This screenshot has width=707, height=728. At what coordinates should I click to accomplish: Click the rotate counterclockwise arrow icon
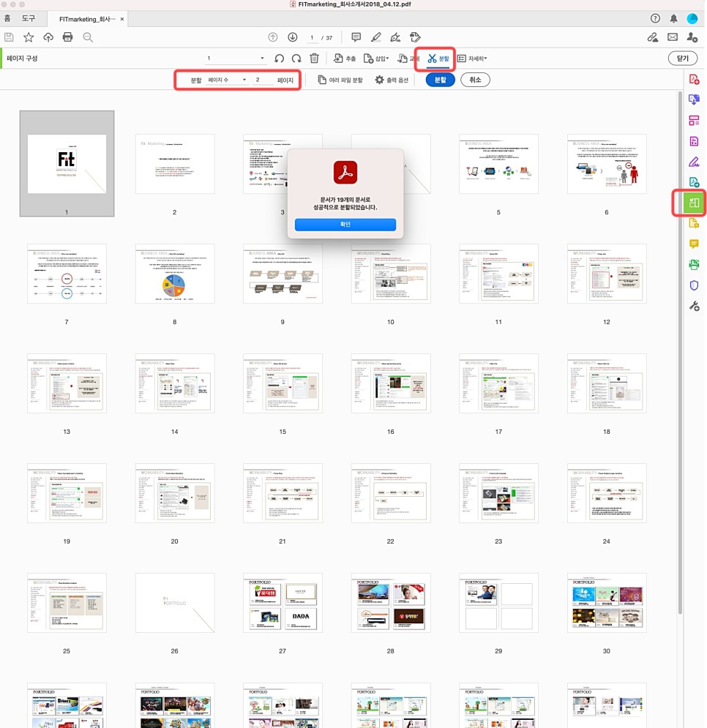pos(279,59)
